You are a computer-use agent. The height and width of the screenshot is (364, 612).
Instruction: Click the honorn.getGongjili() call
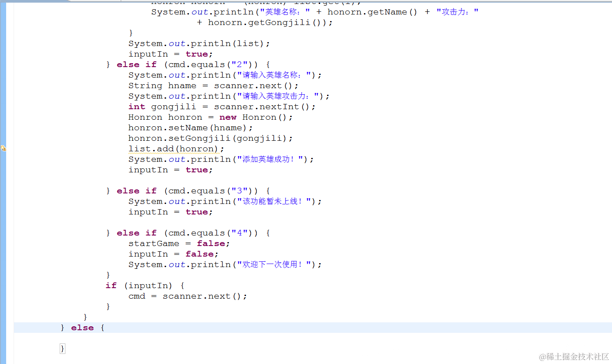(x=268, y=22)
